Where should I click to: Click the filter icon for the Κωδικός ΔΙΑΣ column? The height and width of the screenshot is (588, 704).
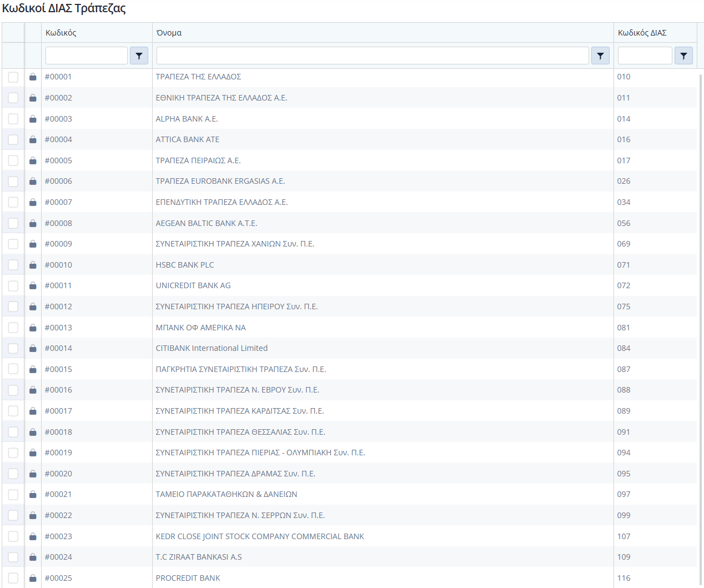(x=683, y=56)
